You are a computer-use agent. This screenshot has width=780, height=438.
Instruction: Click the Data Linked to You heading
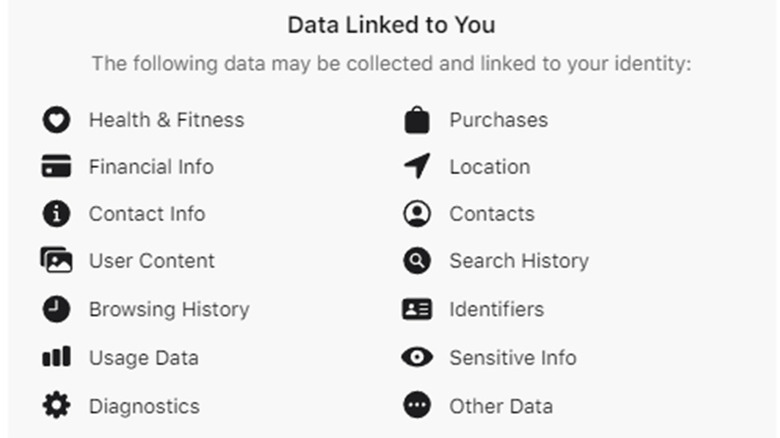(391, 24)
